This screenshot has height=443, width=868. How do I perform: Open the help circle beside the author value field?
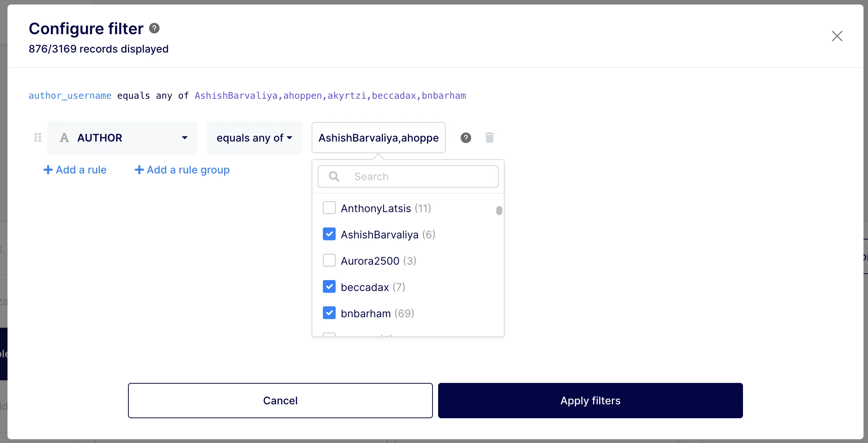point(466,138)
